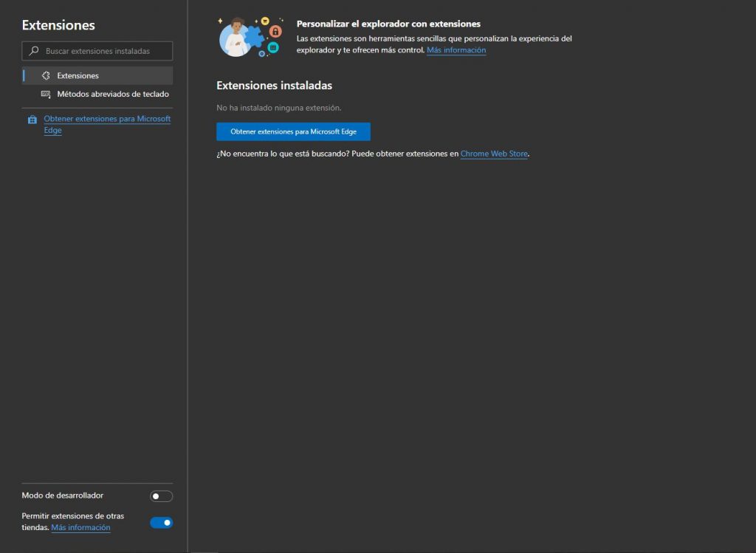Click the Extensiones instaladas heading
This screenshot has width=756, height=553.
(275, 86)
